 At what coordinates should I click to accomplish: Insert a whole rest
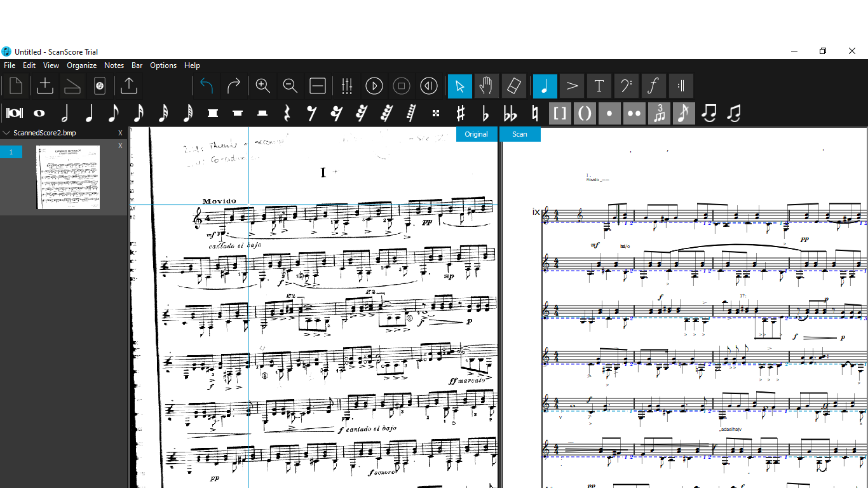(x=238, y=113)
